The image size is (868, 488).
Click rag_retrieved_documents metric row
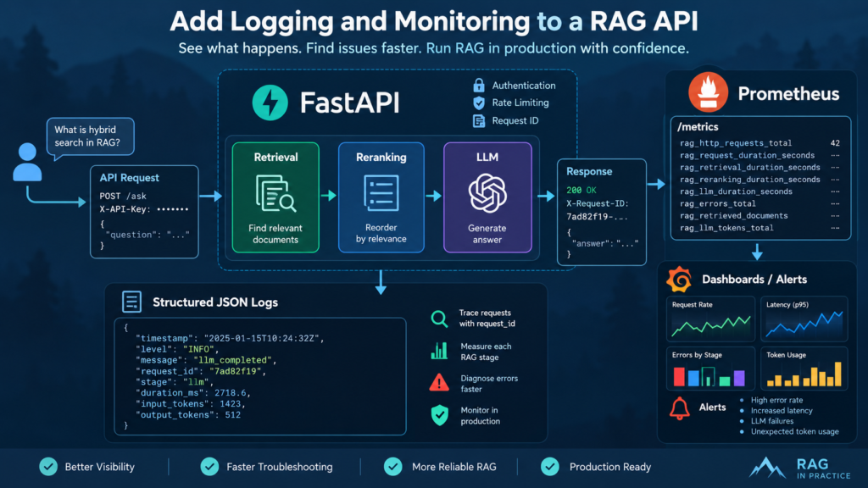click(x=759, y=216)
